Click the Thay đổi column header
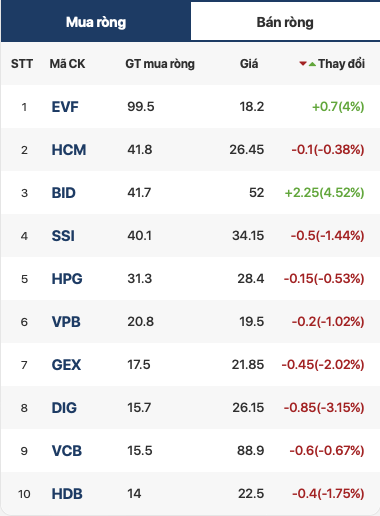This screenshot has width=380, height=516. (341, 63)
